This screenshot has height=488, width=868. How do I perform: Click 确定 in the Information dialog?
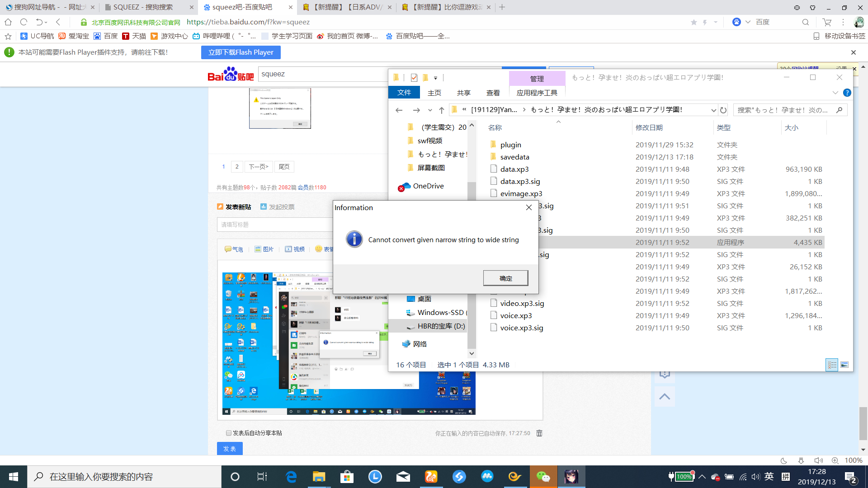(505, 278)
